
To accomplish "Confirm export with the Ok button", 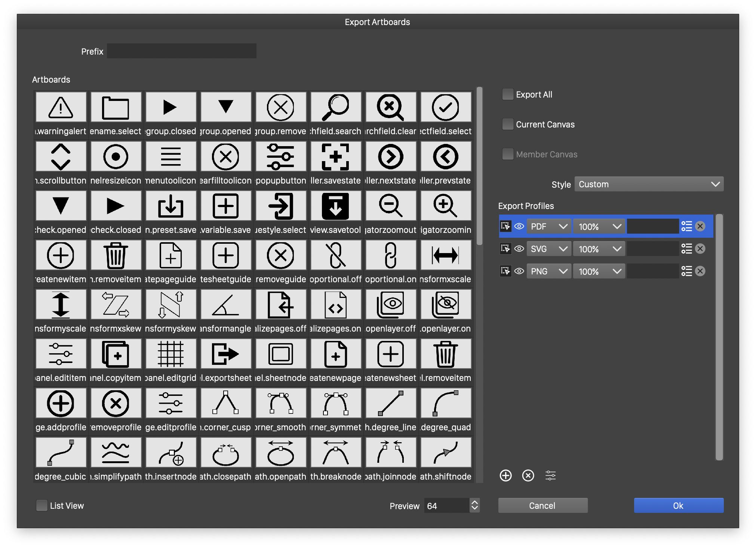I will click(x=678, y=506).
